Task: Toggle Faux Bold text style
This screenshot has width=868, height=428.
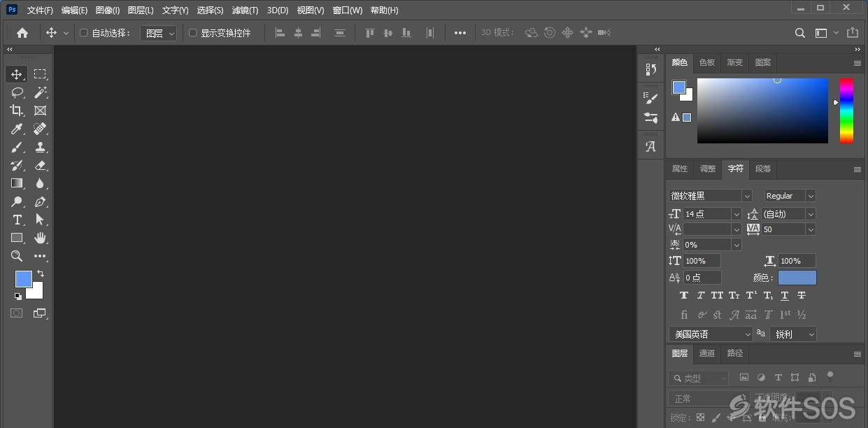Action: coord(684,296)
